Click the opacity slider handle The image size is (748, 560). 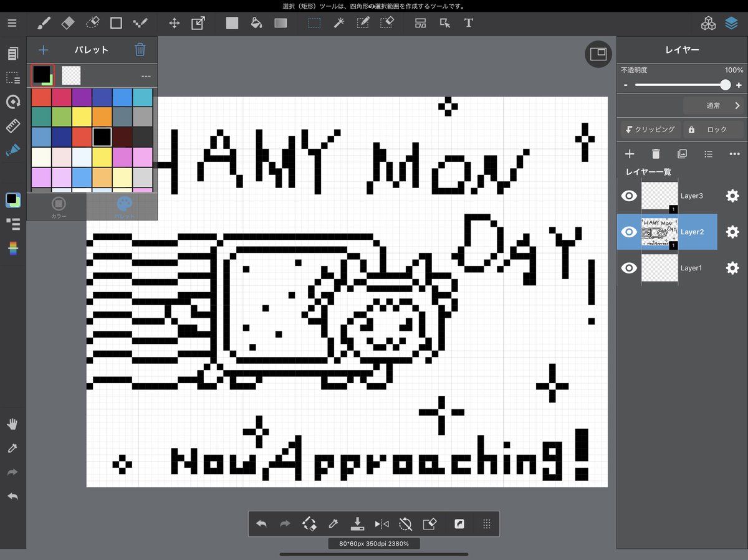[x=726, y=85]
